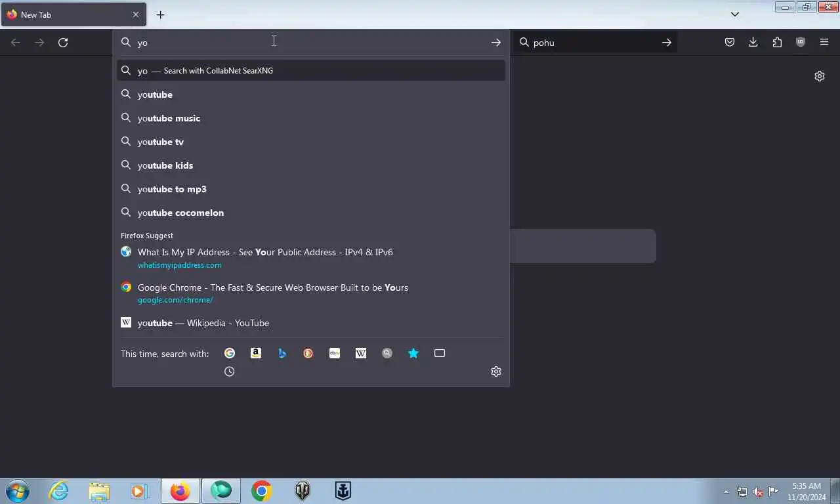Screen dimensions: 840x504
Task: Expand the list all tabs chevron
Action: [735, 14]
